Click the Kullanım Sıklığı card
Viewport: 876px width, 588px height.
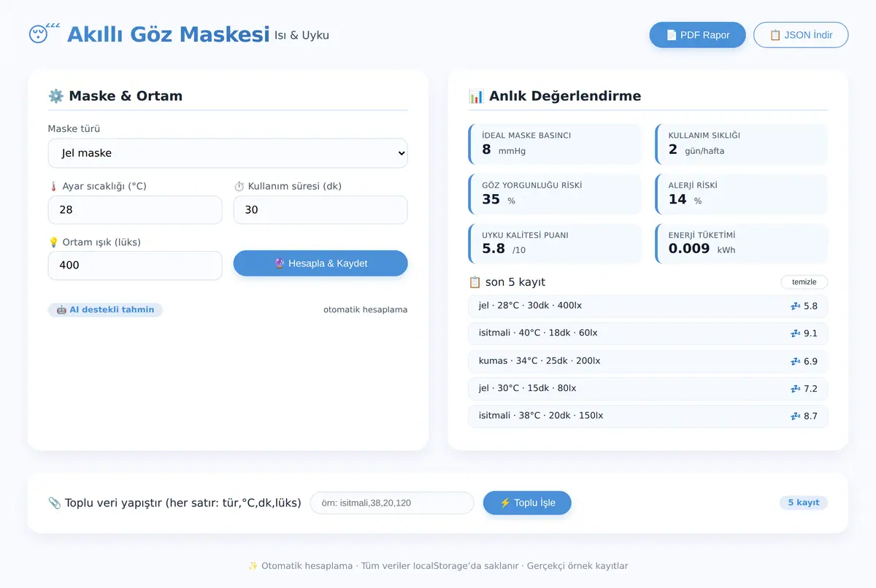(742, 144)
